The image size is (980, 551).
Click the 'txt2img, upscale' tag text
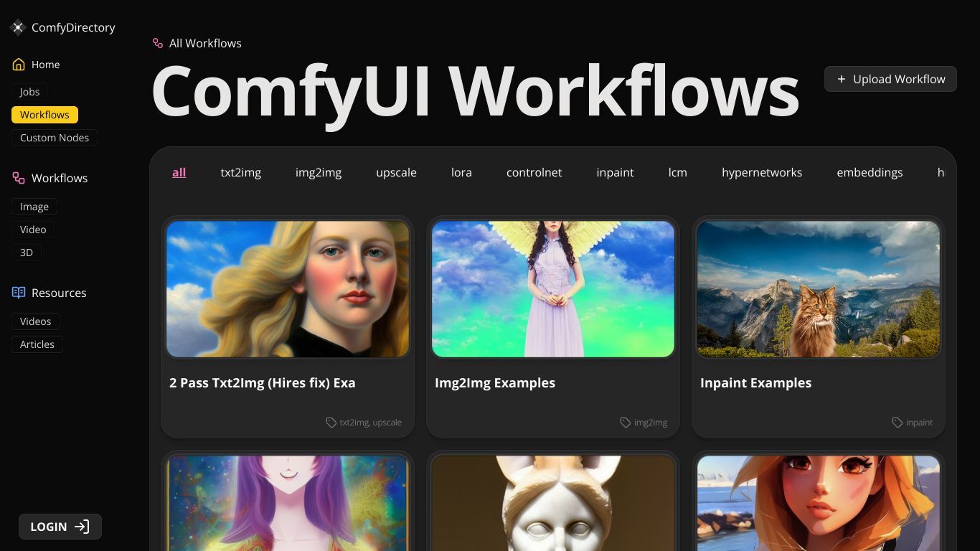click(x=371, y=423)
